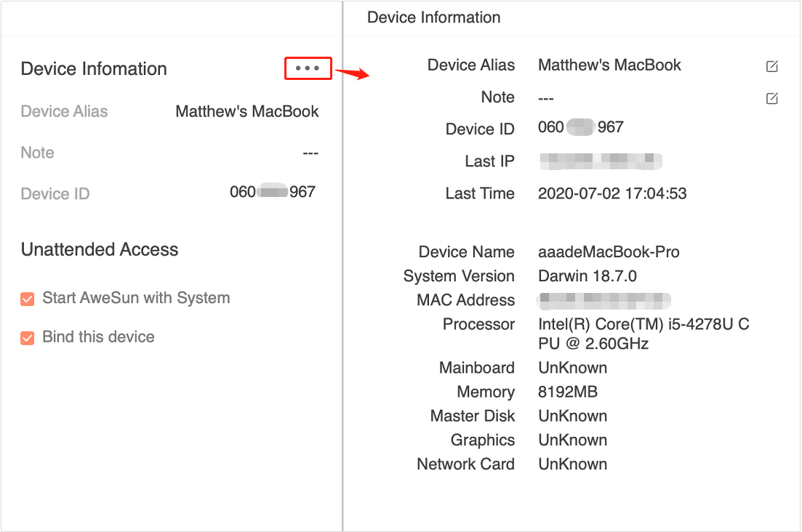Screen dimensions: 802x532
Task: Click Matthew's MacBook alias in left panel
Action: (x=247, y=112)
